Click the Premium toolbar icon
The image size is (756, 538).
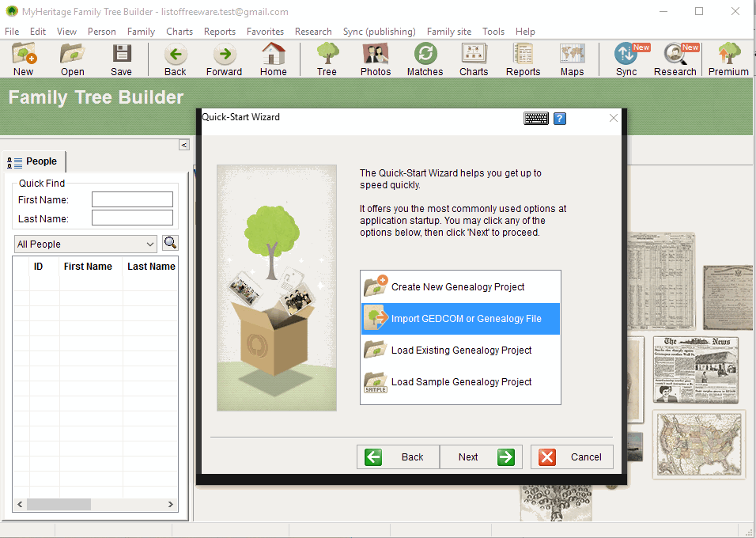pos(728,59)
